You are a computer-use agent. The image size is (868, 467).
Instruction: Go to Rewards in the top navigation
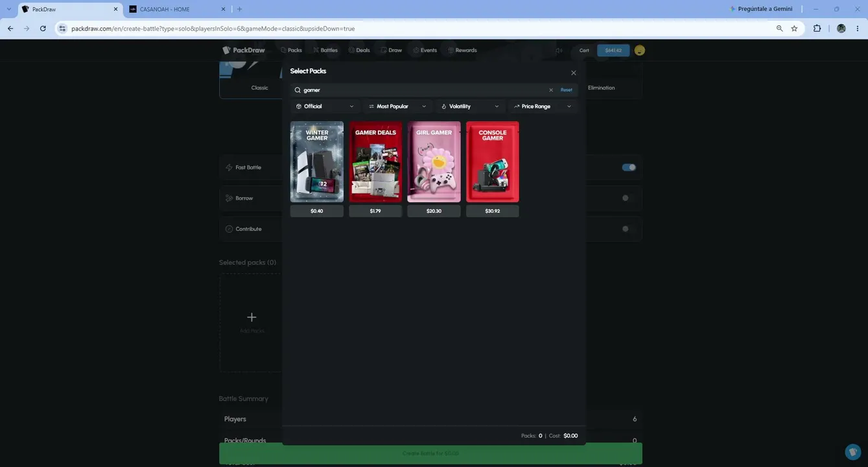point(462,50)
